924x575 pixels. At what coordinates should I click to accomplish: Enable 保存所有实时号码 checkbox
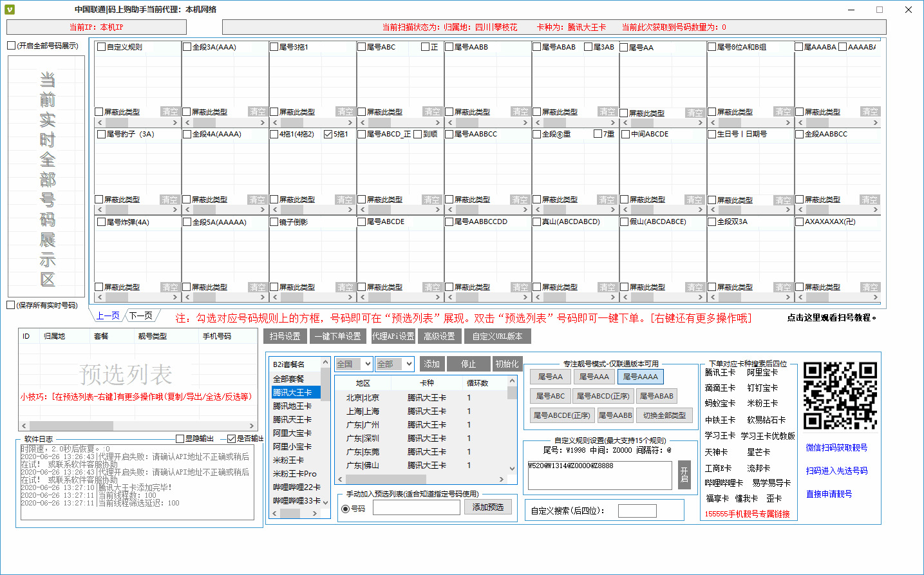pos(11,305)
